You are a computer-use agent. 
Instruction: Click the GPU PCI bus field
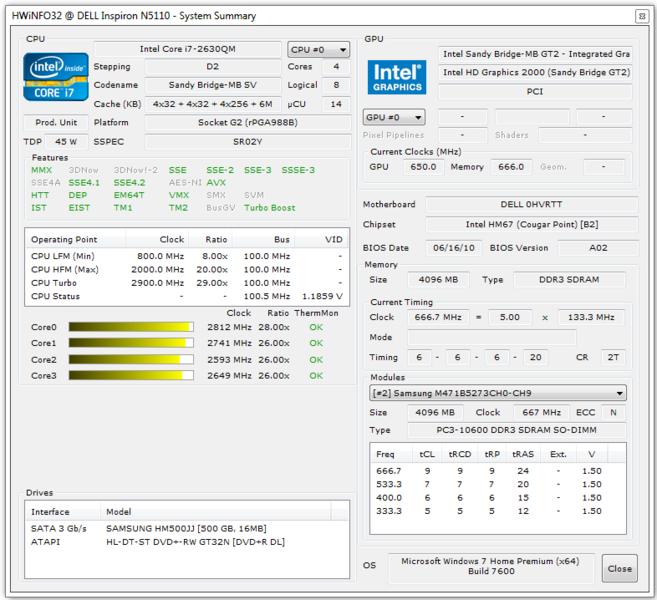click(535, 91)
